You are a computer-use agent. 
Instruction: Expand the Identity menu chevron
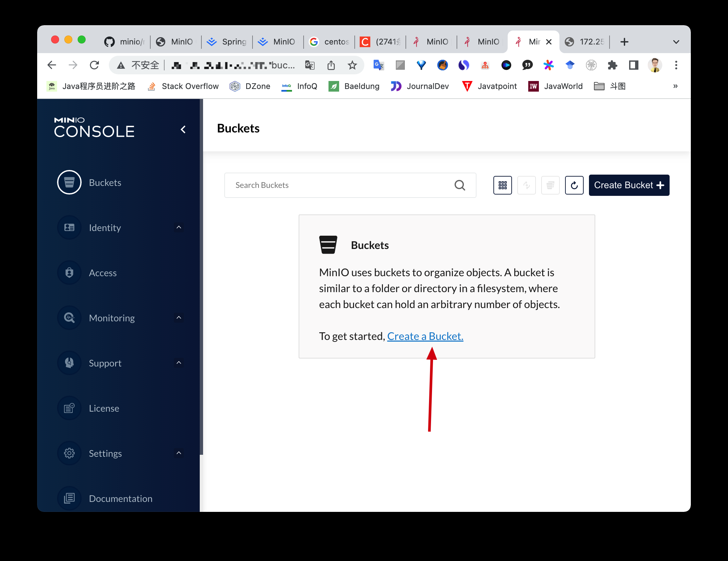click(179, 227)
